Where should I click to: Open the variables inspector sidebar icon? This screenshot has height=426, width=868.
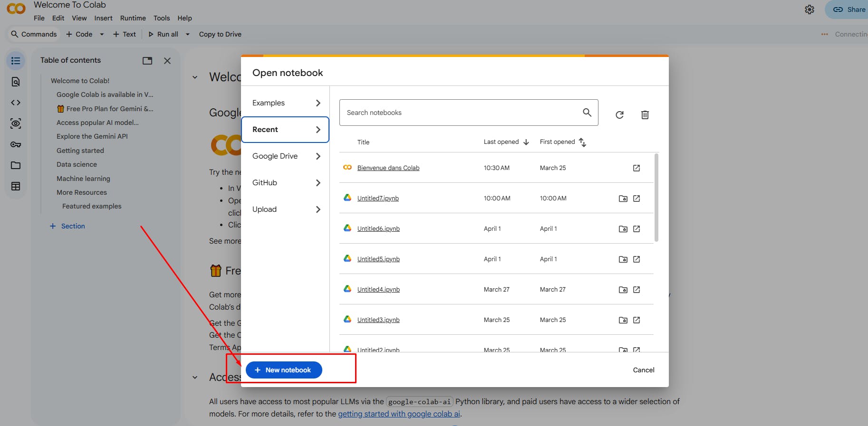click(16, 123)
